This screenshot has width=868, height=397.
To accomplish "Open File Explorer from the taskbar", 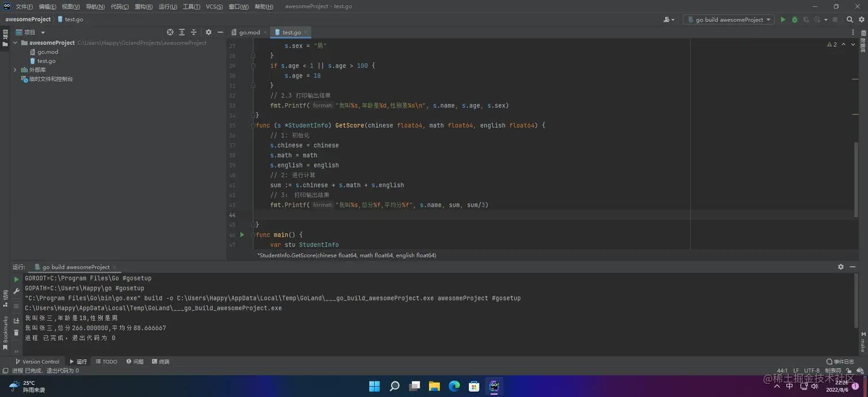I will (x=435, y=386).
